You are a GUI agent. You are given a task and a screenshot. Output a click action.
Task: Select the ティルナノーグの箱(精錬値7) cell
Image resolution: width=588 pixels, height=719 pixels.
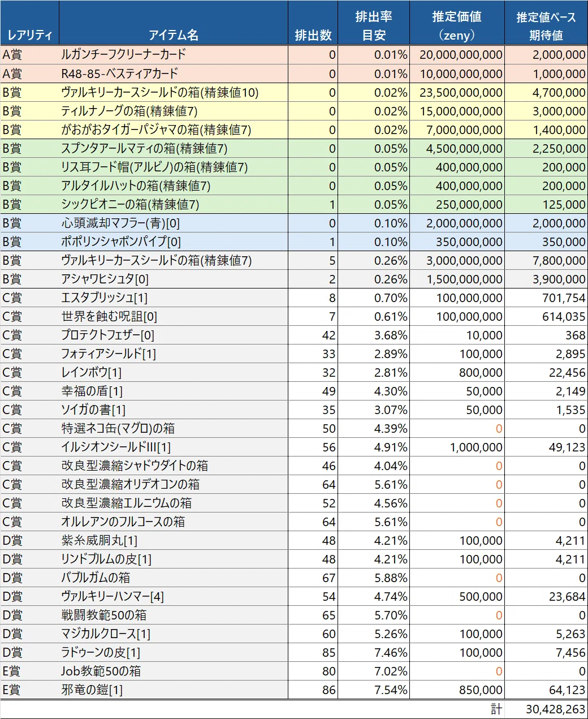click(x=174, y=111)
